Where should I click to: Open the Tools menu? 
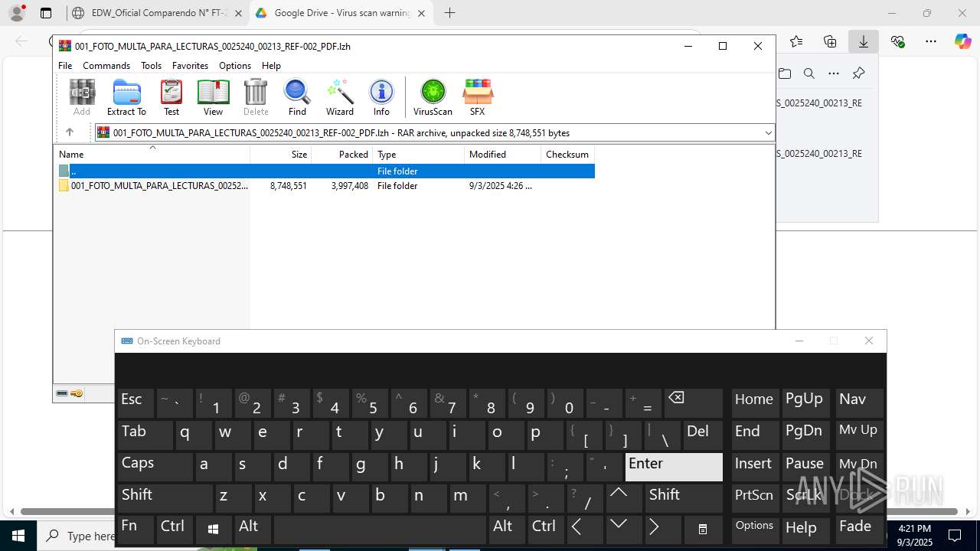(151, 66)
